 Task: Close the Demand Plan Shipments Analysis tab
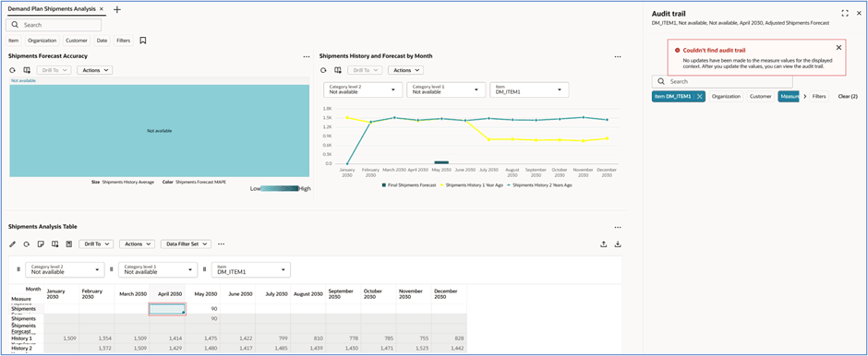(x=102, y=9)
